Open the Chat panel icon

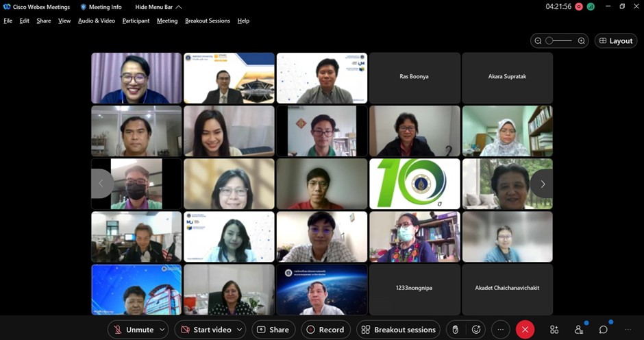(604, 330)
